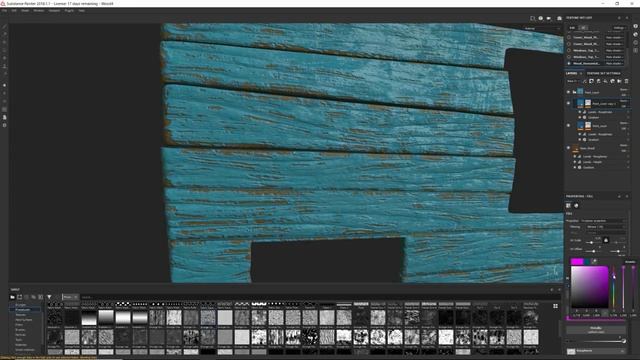Image resolution: width=640 pixels, height=360 pixels.
Task: Open the Plugins menu
Action: point(69,11)
